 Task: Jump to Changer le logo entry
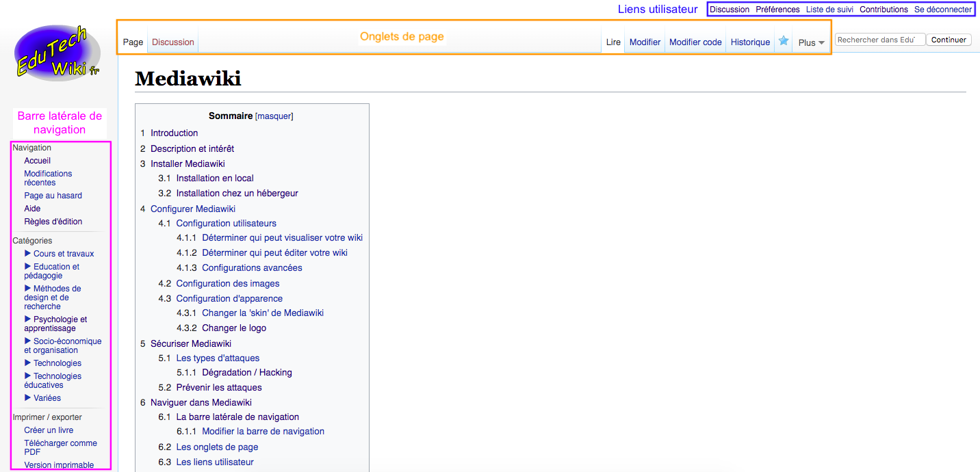tap(234, 328)
